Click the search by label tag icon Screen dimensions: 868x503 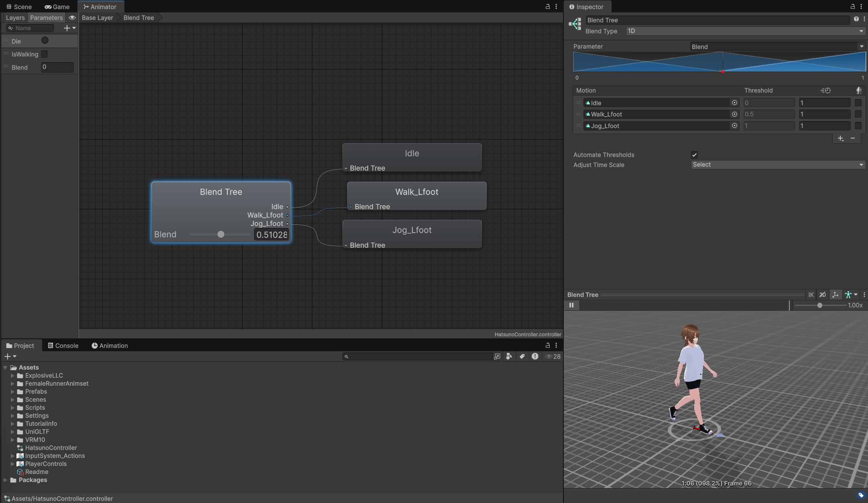point(522,356)
